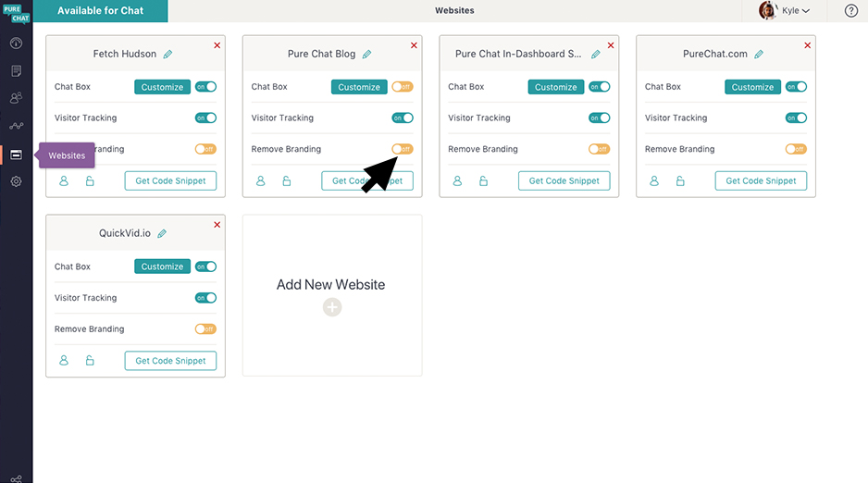This screenshot has height=483, width=868.
Task: Toggle Fetch Hudson Chat Box switch
Action: [x=205, y=87]
